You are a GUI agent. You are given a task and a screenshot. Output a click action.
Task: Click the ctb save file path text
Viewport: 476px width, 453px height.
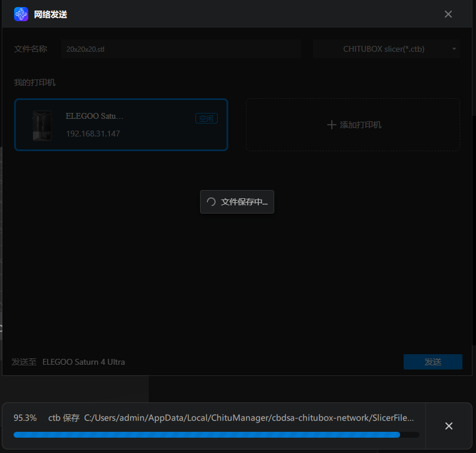tap(249, 418)
